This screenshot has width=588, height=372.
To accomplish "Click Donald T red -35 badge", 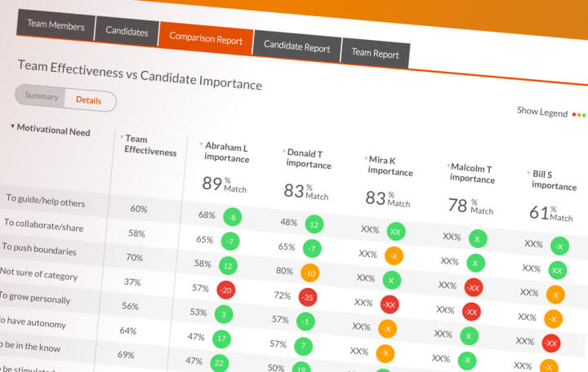I will coord(308,297).
